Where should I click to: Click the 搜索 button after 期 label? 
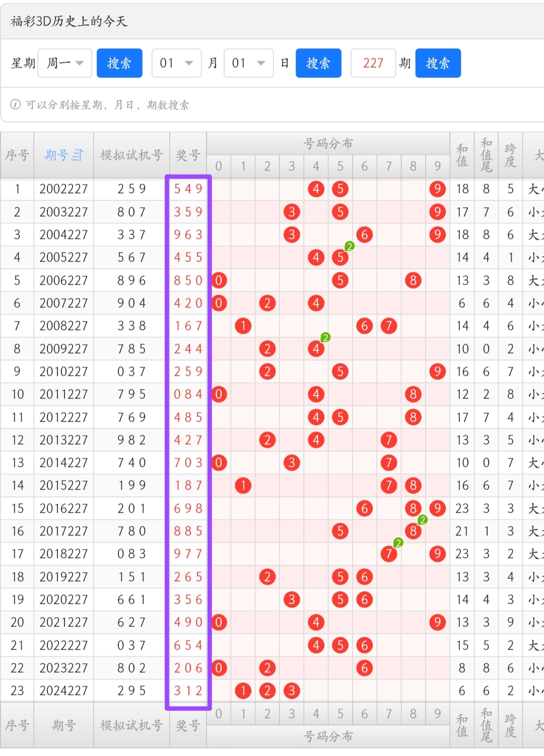(438, 63)
